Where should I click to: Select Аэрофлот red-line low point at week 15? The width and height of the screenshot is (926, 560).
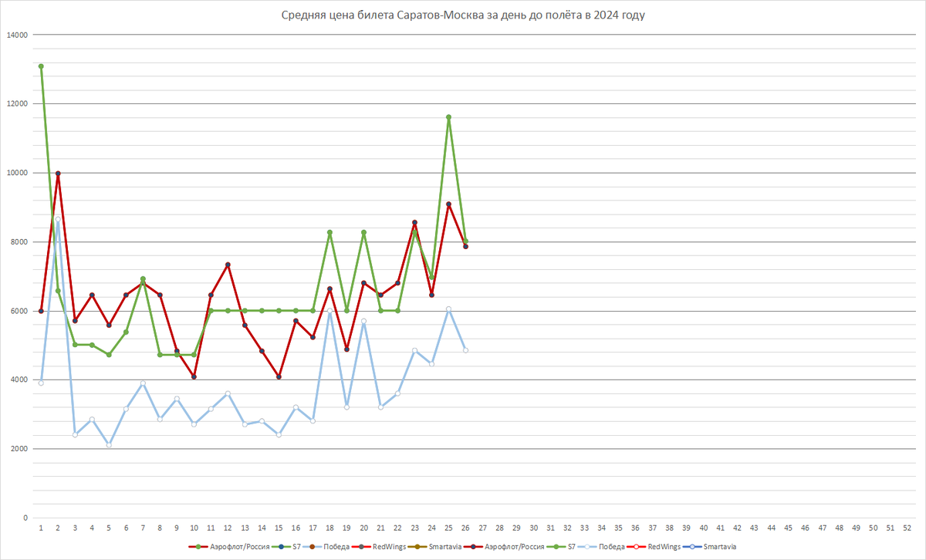tap(279, 376)
